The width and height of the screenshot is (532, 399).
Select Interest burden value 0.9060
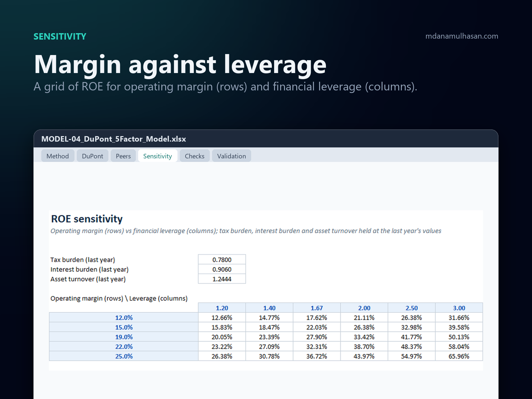click(222, 269)
